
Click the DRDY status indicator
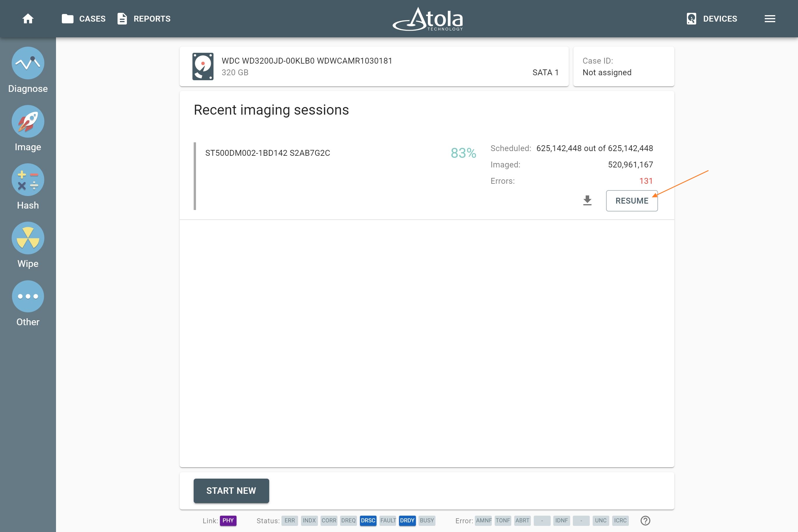point(407,520)
